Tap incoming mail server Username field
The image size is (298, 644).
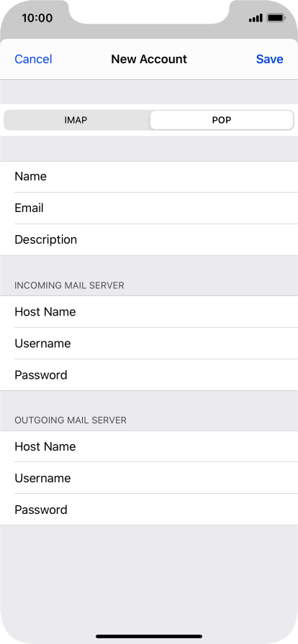pos(149,344)
